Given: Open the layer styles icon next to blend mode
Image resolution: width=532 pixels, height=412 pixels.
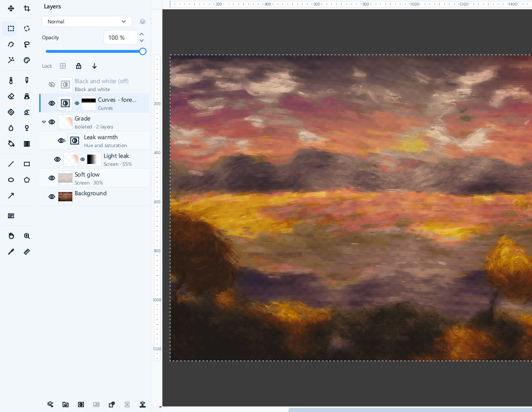Looking at the screenshot, I should coord(142,21).
